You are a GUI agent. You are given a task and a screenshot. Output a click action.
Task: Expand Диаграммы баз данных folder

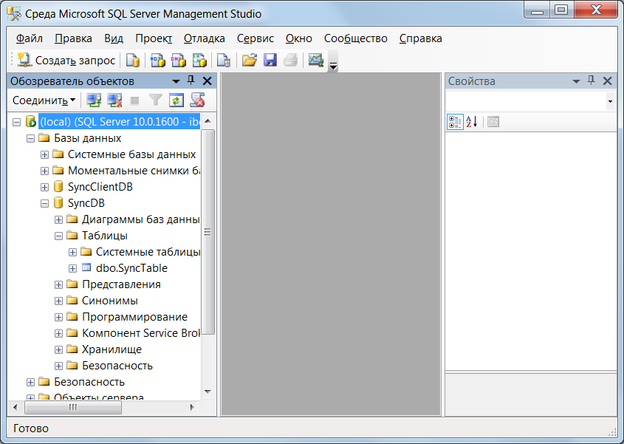tap(58, 220)
